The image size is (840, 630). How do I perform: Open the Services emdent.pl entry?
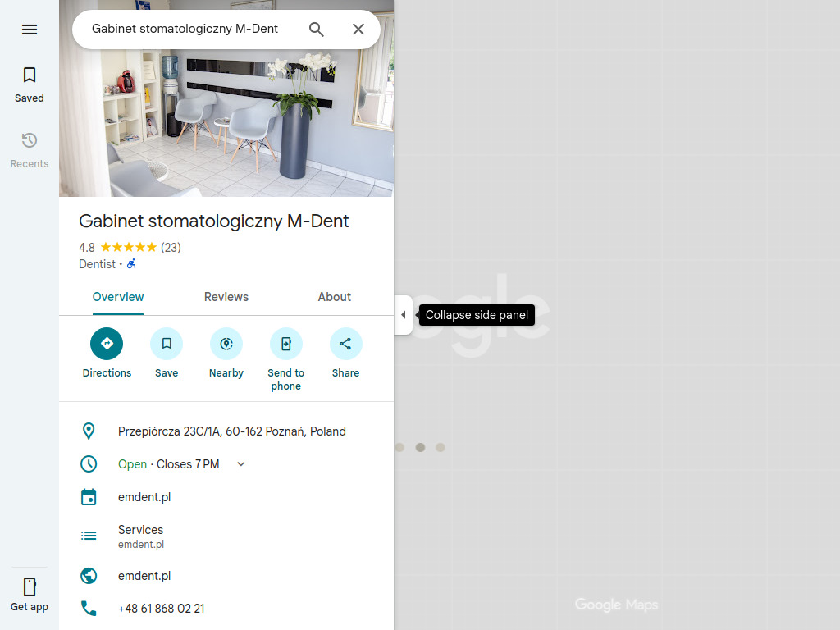pyautogui.click(x=226, y=536)
